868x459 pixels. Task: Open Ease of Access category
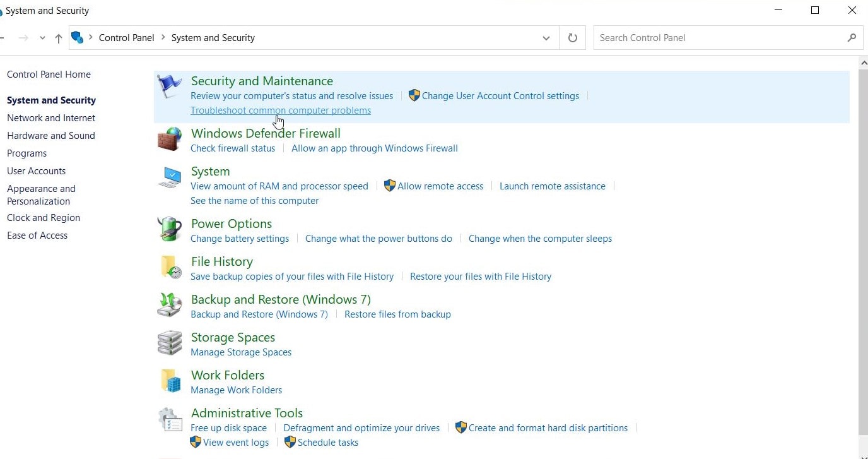click(x=37, y=235)
